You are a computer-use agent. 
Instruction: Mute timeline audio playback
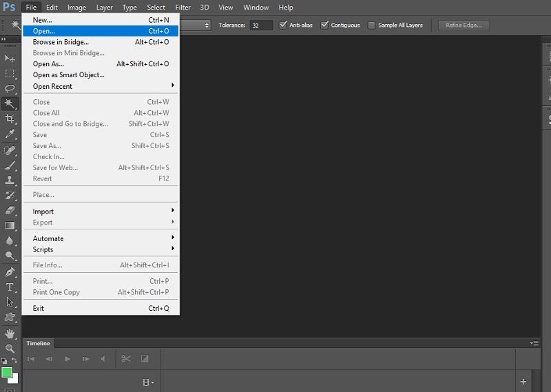coord(103,359)
